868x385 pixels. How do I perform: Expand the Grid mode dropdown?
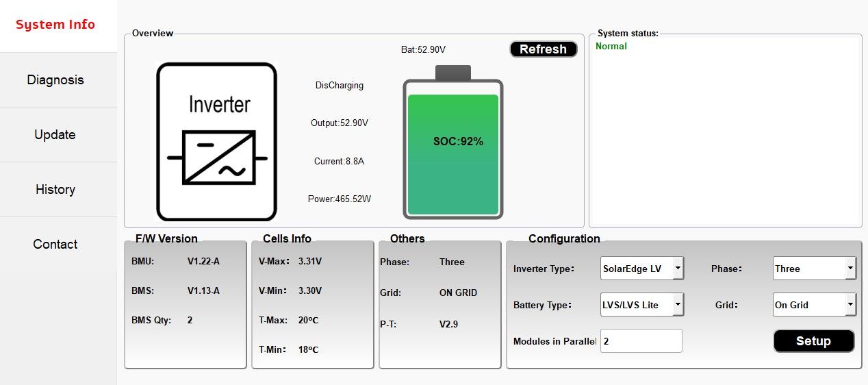(815, 305)
